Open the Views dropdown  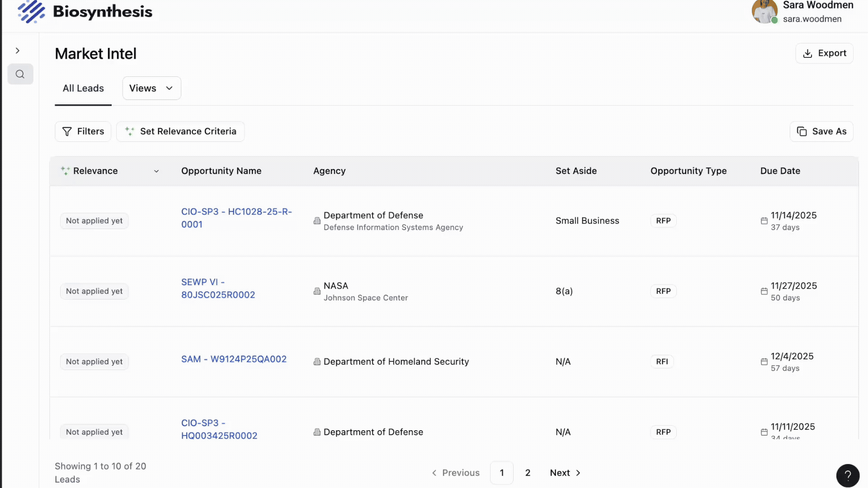point(151,88)
